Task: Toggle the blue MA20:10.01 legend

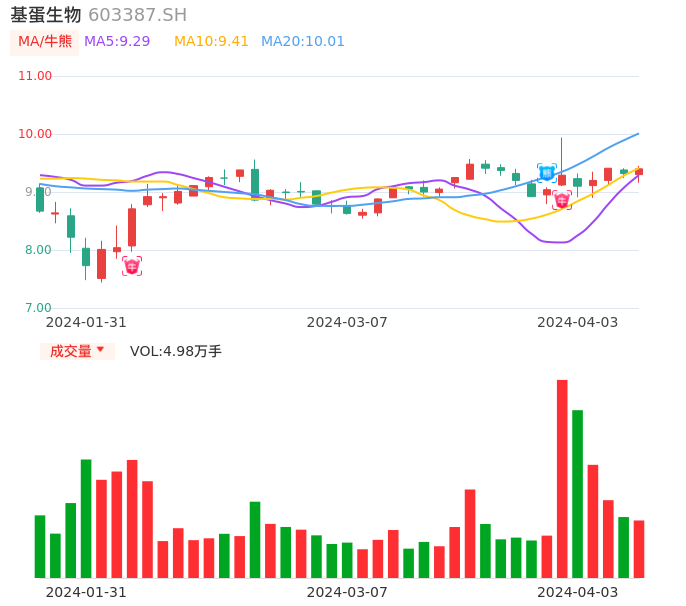Action: pyautogui.click(x=303, y=42)
